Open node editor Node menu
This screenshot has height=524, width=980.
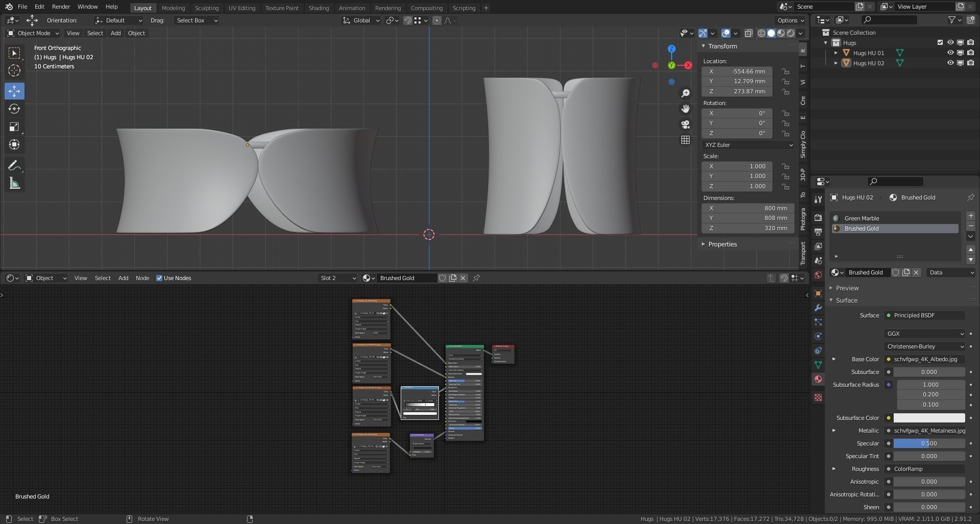pyautogui.click(x=142, y=278)
